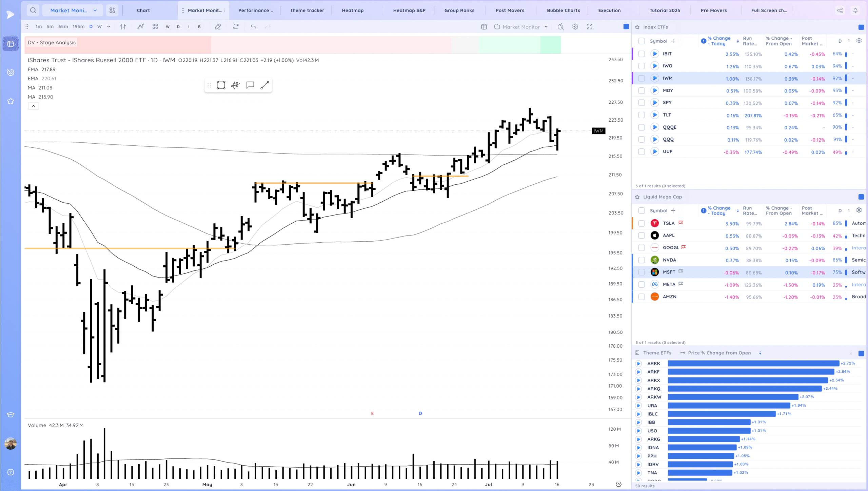This screenshot has width=868, height=491.
Task: Open the Group Ranks tab
Action: 459,10
